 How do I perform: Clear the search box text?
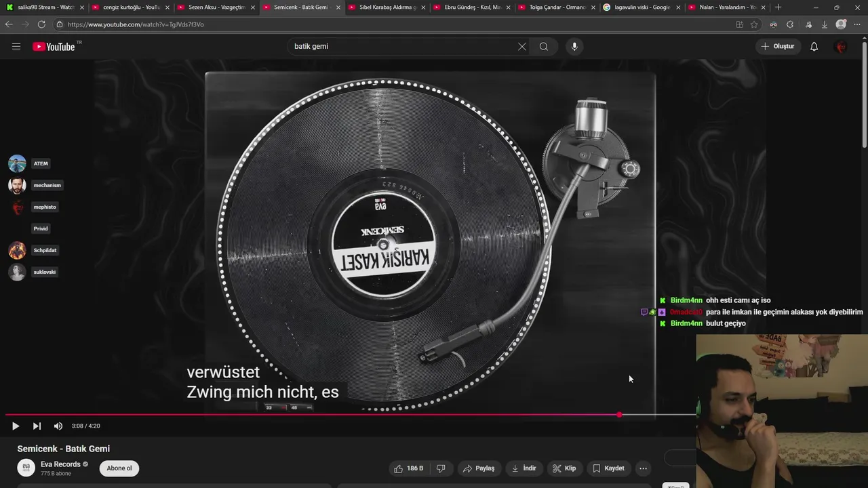click(521, 47)
